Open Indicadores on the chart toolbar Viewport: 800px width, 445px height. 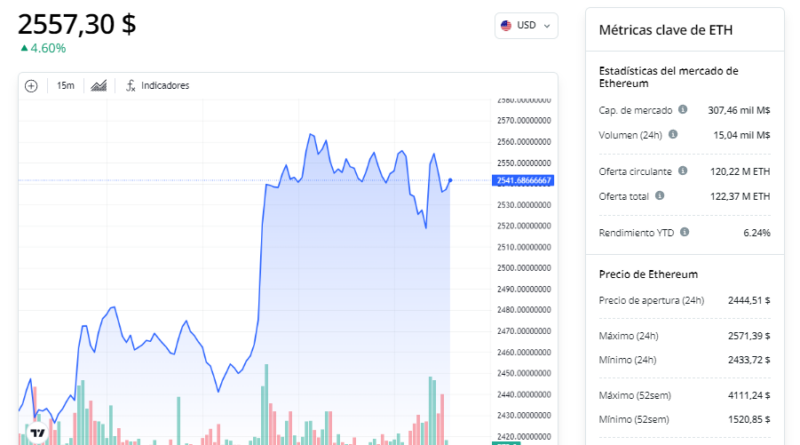tap(157, 86)
